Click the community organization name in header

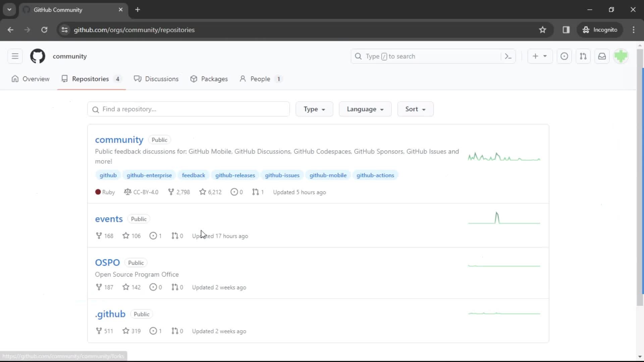pyautogui.click(x=70, y=56)
